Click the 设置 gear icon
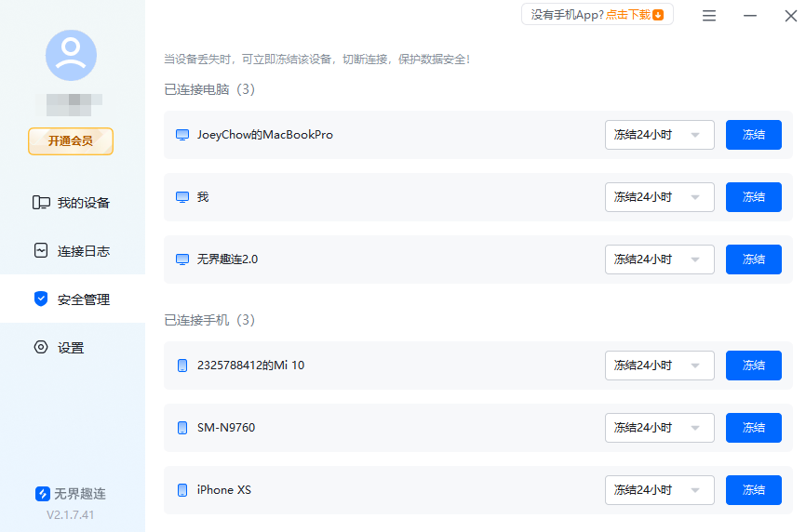Image resolution: width=806 pixels, height=532 pixels. click(41, 347)
